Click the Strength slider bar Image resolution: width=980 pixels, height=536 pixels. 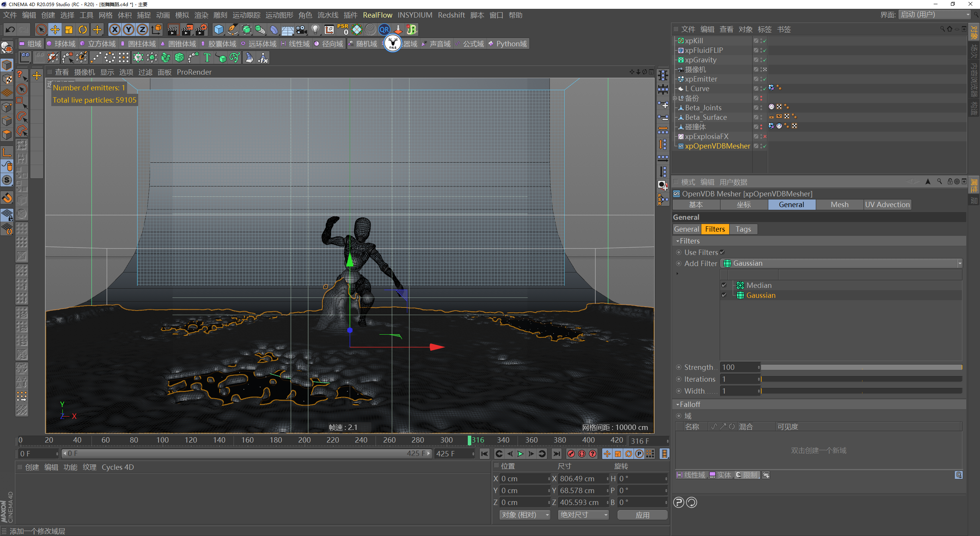click(861, 367)
